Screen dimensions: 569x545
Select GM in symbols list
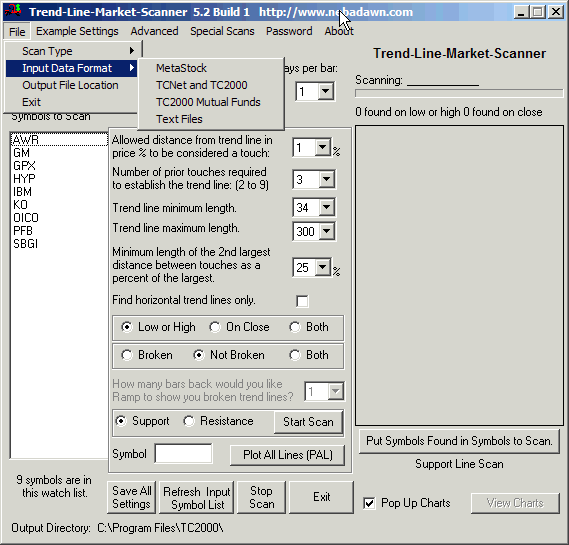59,153
